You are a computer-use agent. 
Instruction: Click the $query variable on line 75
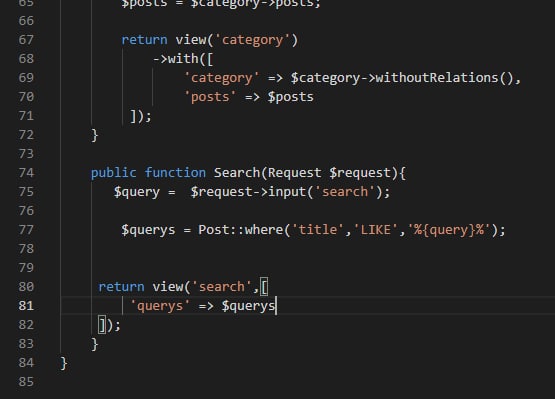click(137, 192)
